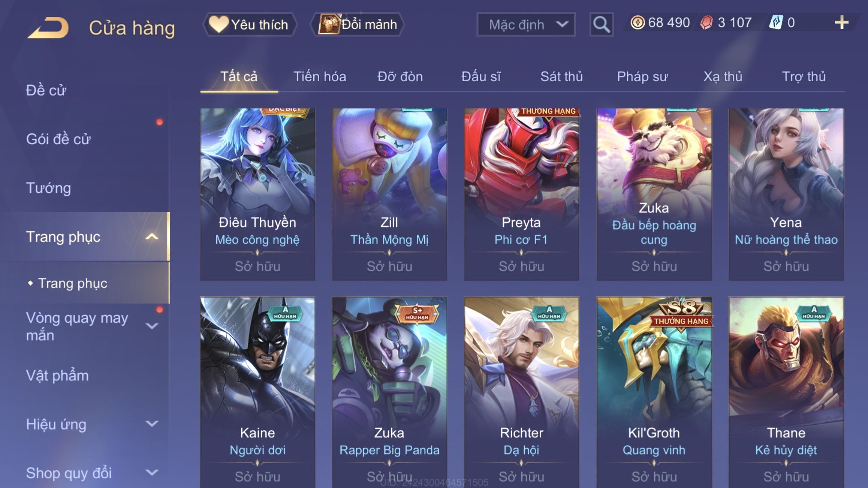Switch to the Pháp sư tab
Image resolution: width=868 pixels, height=488 pixels.
click(x=642, y=76)
